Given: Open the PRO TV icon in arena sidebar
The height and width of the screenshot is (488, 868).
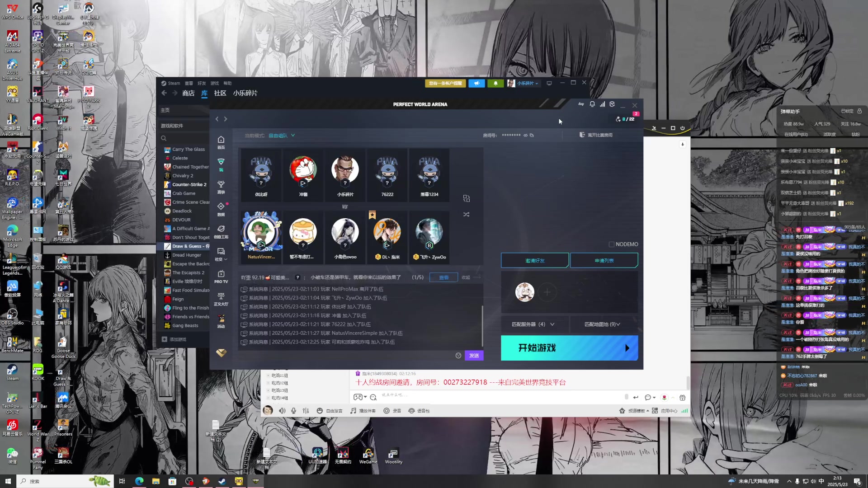Looking at the screenshot, I should click(221, 276).
